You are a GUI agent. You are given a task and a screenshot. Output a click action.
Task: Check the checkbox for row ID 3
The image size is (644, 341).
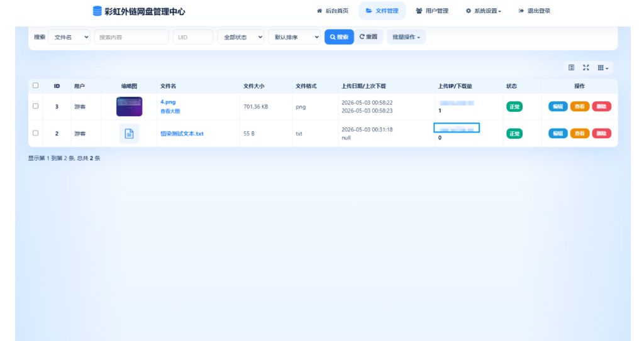coord(35,106)
